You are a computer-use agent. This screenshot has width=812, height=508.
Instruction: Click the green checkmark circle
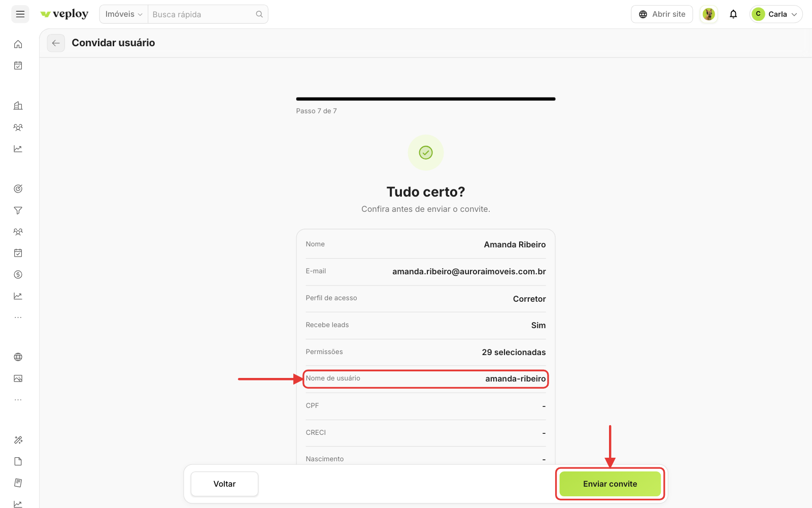coord(426,152)
